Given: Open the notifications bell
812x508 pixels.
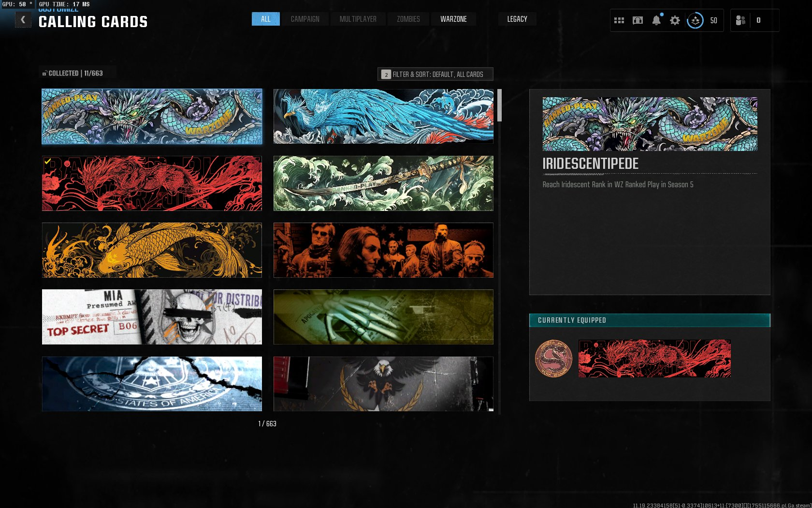Looking at the screenshot, I should (x=656, y=20).
